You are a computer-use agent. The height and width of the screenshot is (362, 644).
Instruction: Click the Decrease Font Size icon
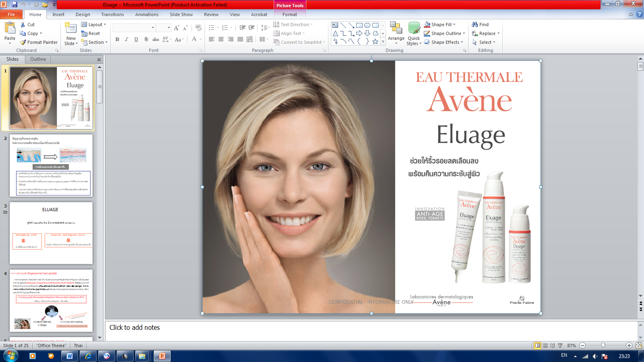pyautogui.click(x=185, y=28)
